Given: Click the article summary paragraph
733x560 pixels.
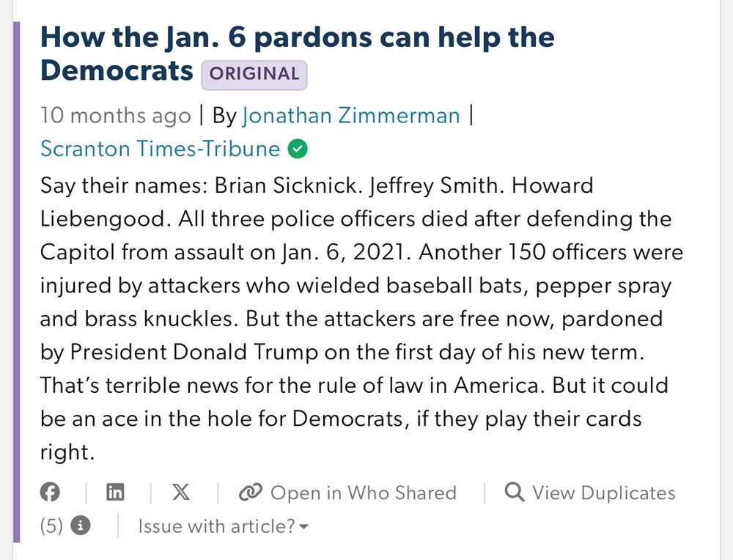Looking at the screenshot, I should (x=361, y=318).
